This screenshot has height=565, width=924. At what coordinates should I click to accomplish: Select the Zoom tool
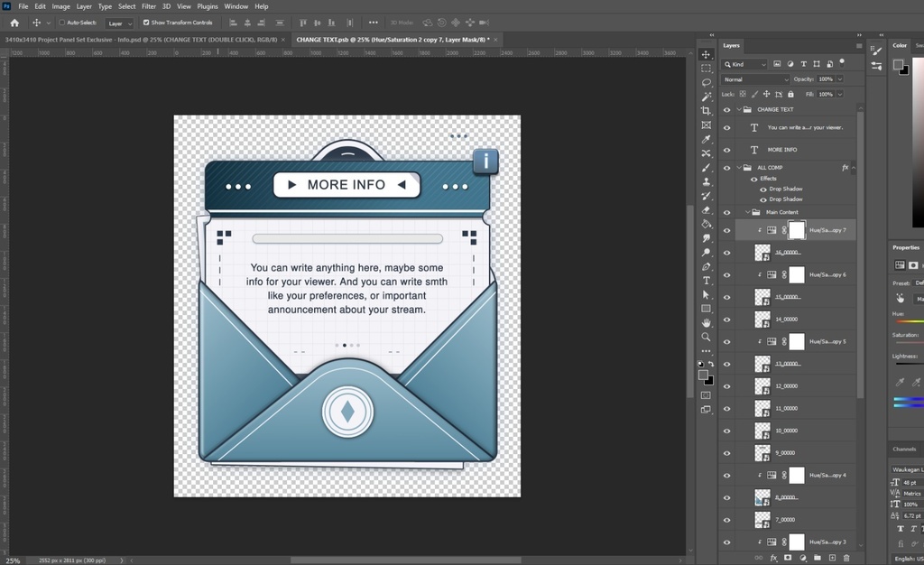pyautogui.click(x=707, y=337)
